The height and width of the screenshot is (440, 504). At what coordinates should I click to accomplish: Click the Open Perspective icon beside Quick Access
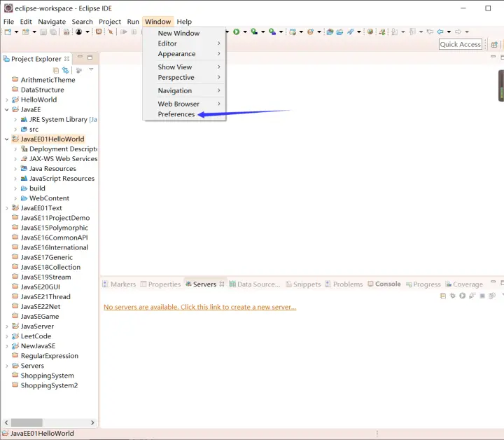click(494, 44)
